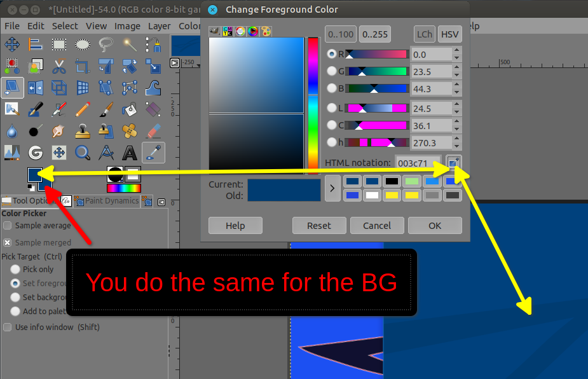Enable Use info window checkbox
The image size is (588, 379).
(x=7, y=327)
